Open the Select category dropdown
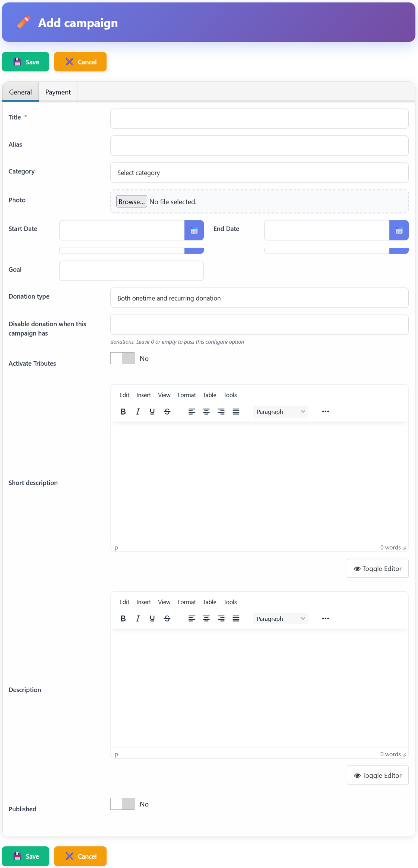The height and width of the screenshot is (868, 418). coord(259,173)
